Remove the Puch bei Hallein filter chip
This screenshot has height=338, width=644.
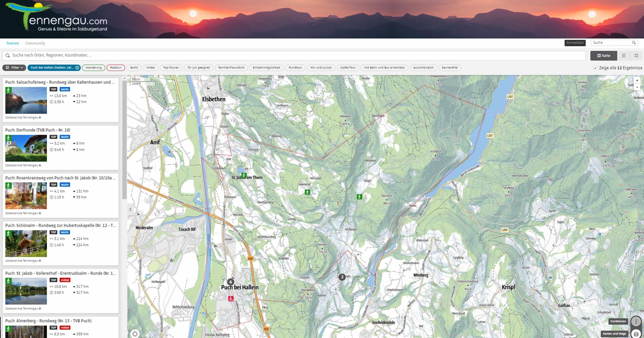76,68
